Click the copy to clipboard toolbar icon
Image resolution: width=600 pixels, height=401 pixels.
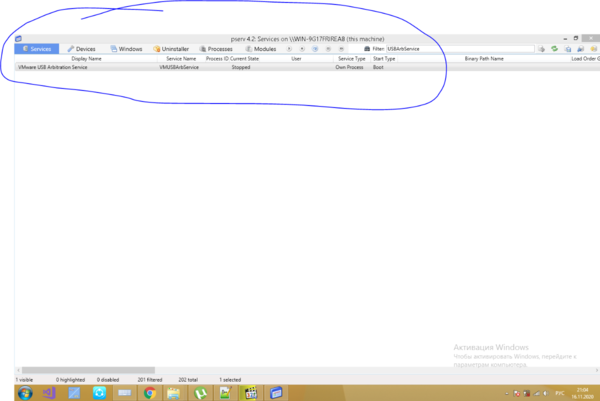coord(568,49)
